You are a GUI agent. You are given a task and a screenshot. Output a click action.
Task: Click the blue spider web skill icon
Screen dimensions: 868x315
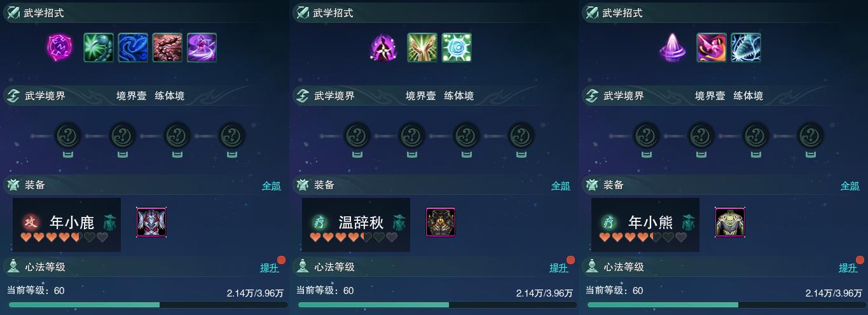tap(746, 48)
